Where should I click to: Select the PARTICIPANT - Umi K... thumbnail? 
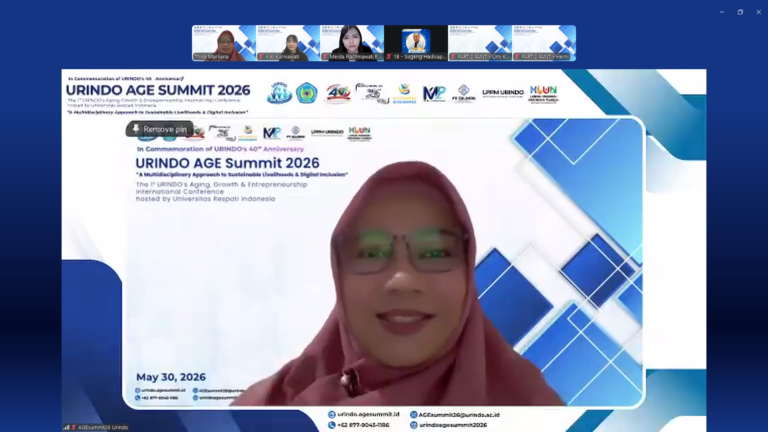tap(480, 43)
